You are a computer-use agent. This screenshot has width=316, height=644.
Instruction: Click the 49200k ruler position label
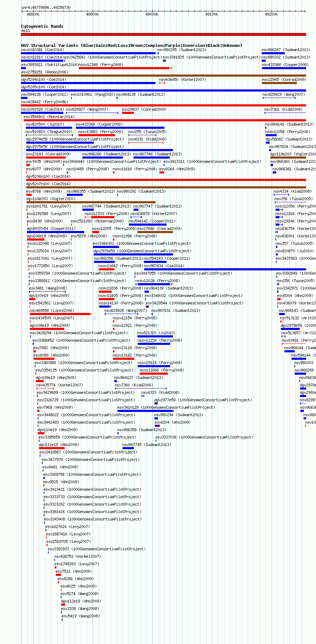tap(271, 14)
